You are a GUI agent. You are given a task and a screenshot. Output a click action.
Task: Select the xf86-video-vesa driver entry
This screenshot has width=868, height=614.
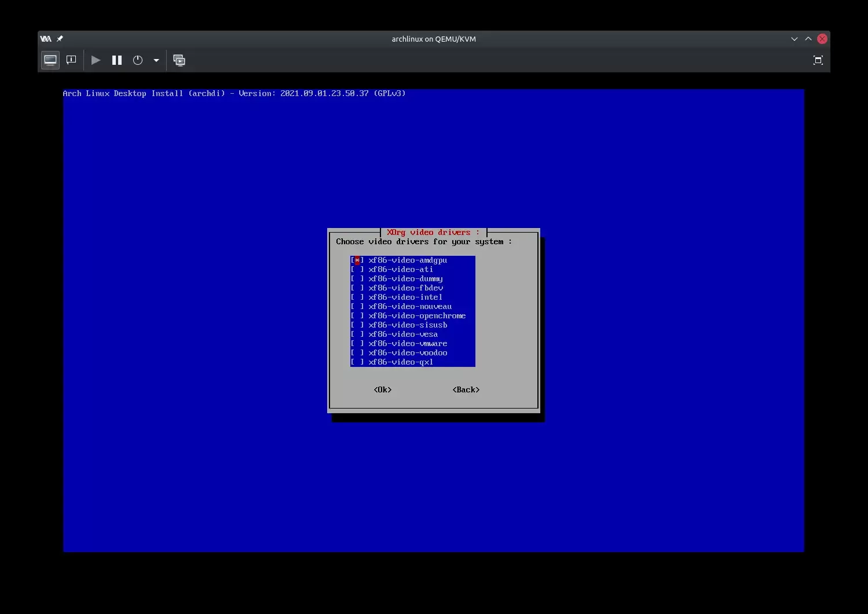(403, 334)
